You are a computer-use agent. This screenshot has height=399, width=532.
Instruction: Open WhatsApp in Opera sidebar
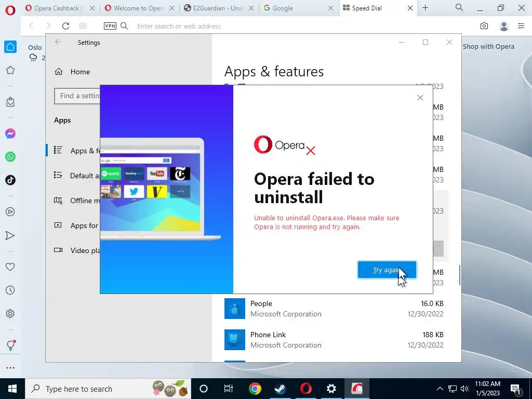(x=10, y=157)
